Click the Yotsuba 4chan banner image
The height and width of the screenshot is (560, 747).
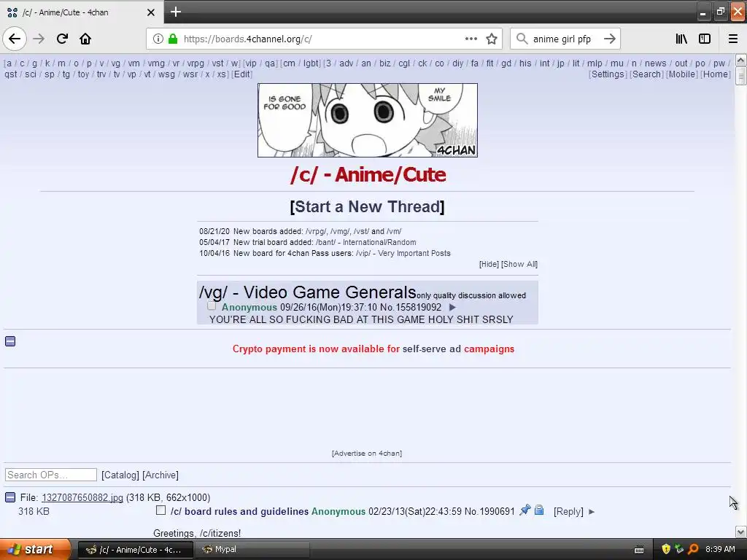point(368,120)
